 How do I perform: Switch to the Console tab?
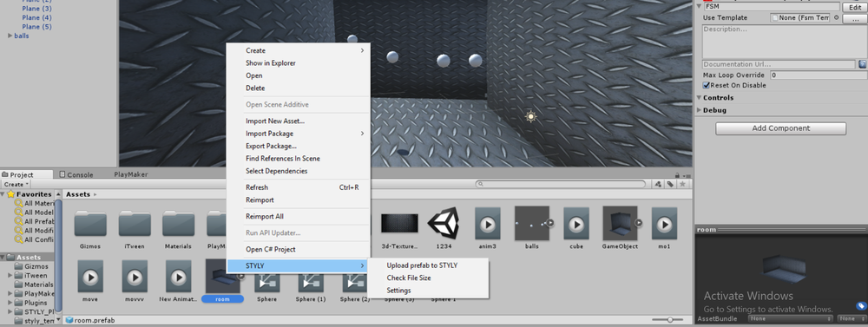pyautogui.click(x=76, y=174)
